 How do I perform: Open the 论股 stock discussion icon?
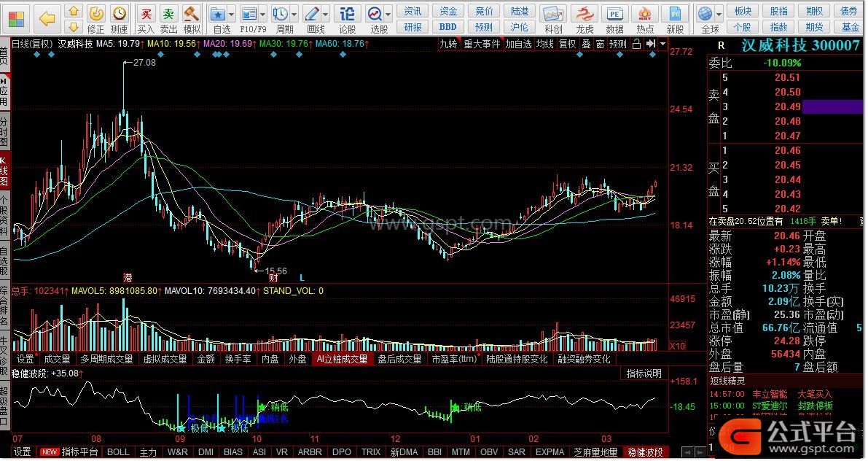[x=347, y=13]
